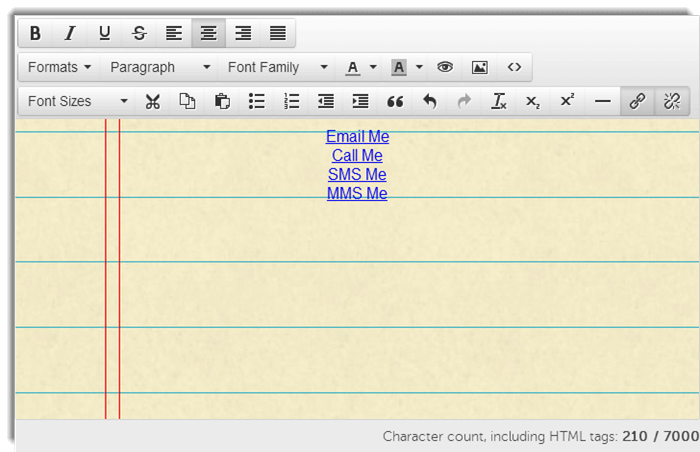Toggle italic text style
The width and height of the screenshot is (700, 452).
[70, 33]
